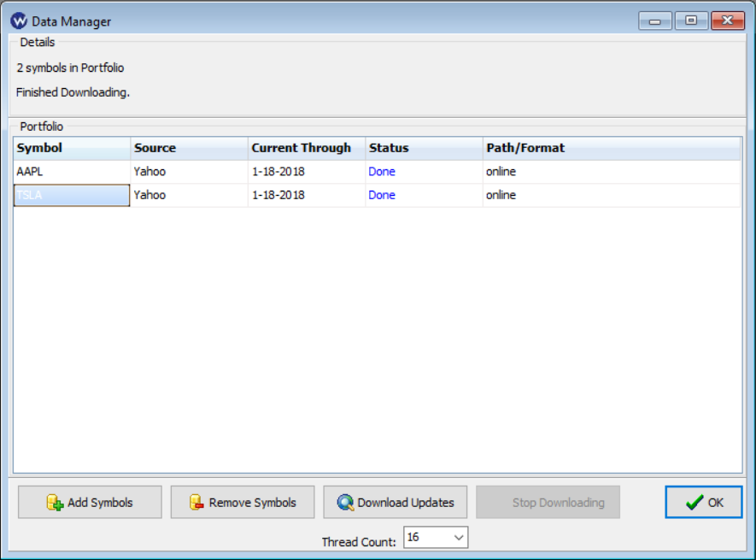The width and height of the screenshot is (756, 560).
Task: Open the Thread Count dropdown
Action: [458, 538]
